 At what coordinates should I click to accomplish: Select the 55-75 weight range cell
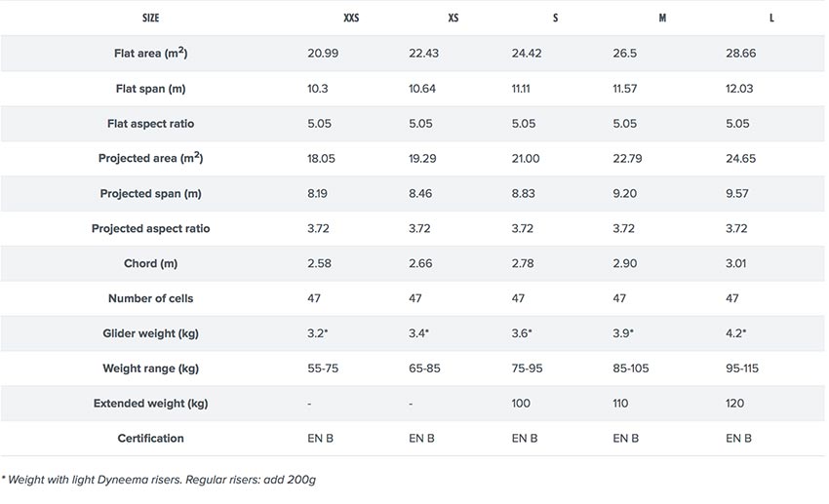323,368
